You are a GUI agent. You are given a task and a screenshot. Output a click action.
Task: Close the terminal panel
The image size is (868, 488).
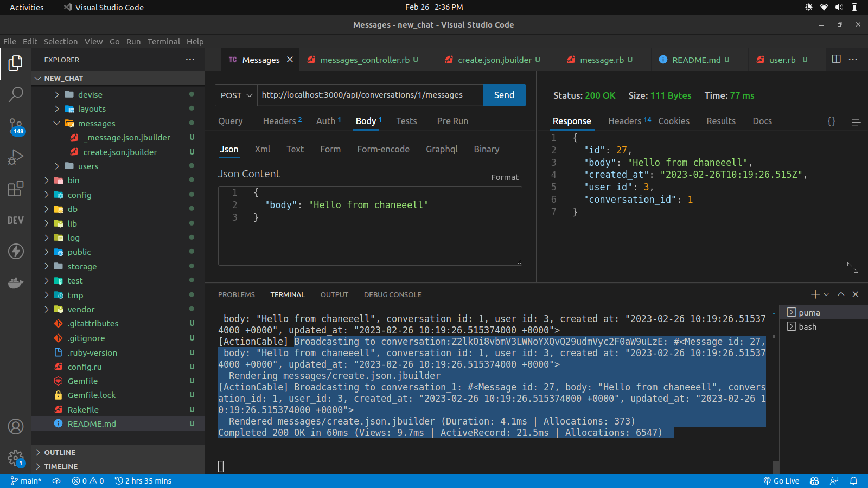coord(856,294)
